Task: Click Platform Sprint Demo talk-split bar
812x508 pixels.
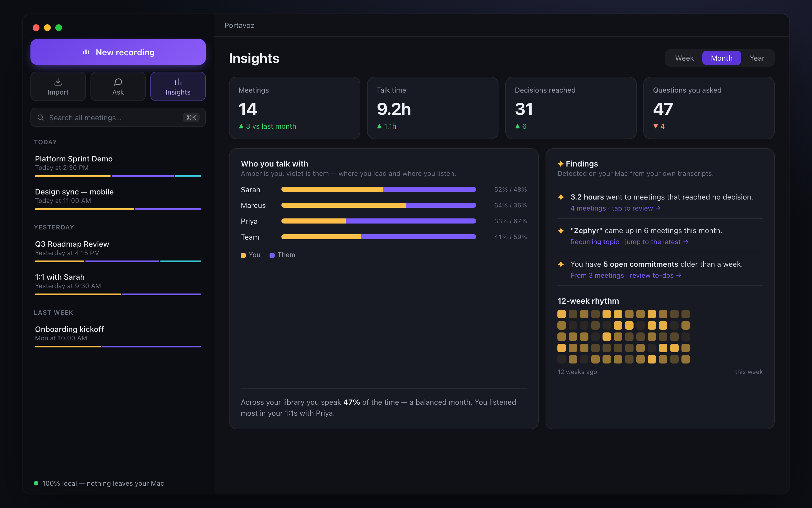Action: (x=118, y=176)
